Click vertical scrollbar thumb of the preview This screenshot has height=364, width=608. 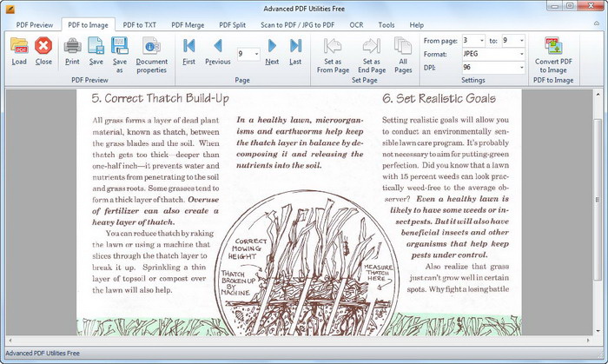coord(598,200)
